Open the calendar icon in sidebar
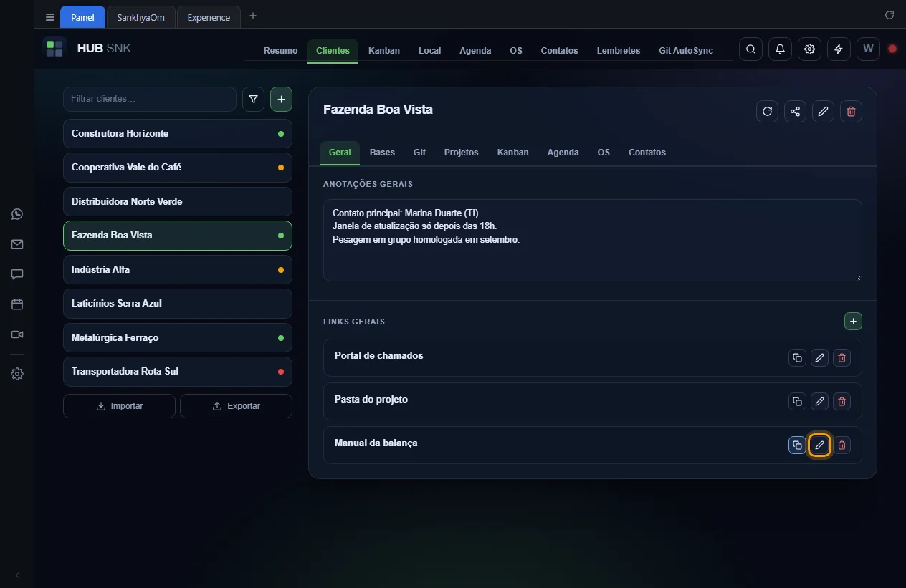Image resolution: width=906 pixels, height=588 pixels. [x=17, y=304]
